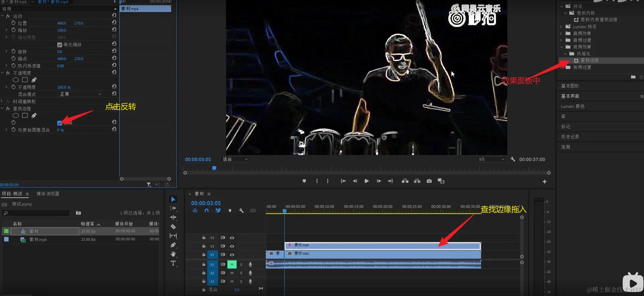Open the History panel
This screenshot has width=644, height=296.
click(570, 137)
